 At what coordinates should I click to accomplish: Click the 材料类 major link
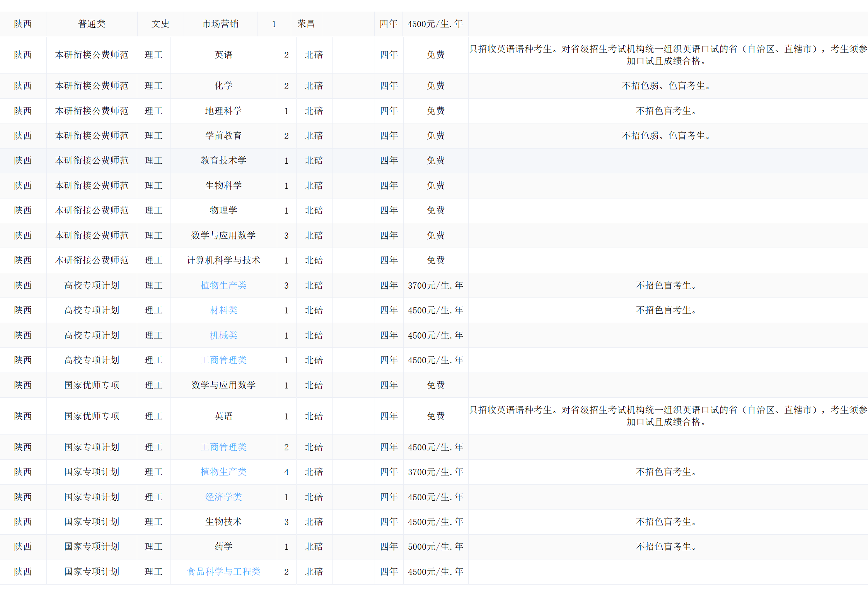point(223,310)
